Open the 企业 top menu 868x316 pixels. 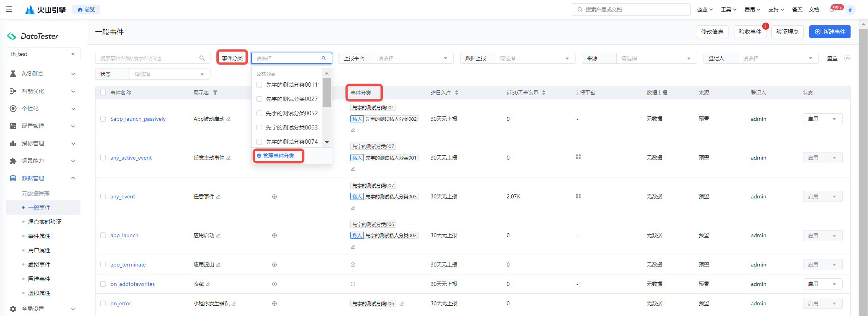point(705,10)
